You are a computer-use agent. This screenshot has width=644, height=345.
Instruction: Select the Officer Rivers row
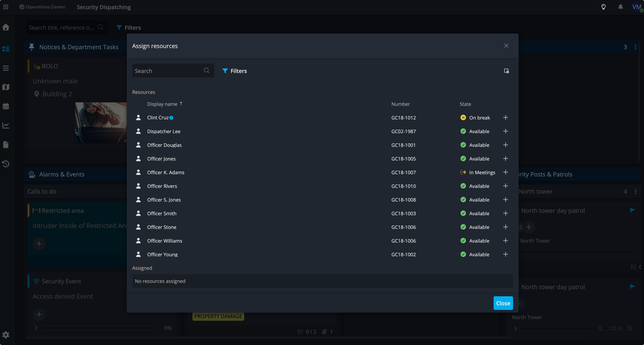click(162, 186)
